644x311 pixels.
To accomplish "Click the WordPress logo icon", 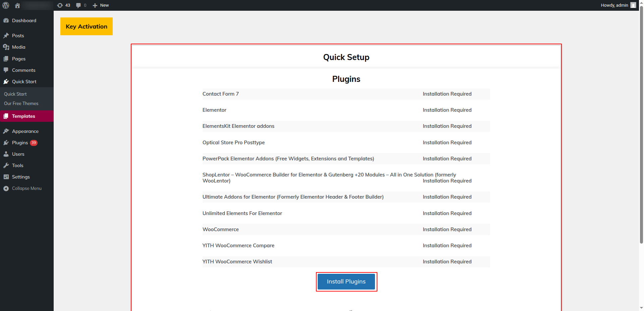I will pyautogui.click(x=6, y=5).
